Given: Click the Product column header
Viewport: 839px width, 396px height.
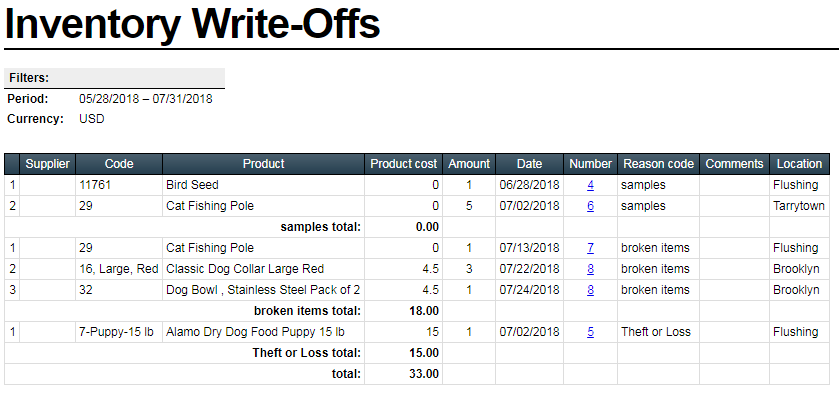Looking at the screenshot, I should pyautogui.click(x=263, y=164).
